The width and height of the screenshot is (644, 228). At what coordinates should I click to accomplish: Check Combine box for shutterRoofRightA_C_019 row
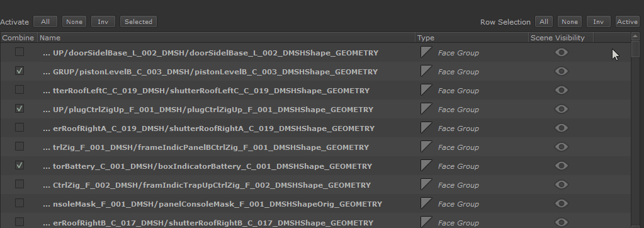coord(20,127)
